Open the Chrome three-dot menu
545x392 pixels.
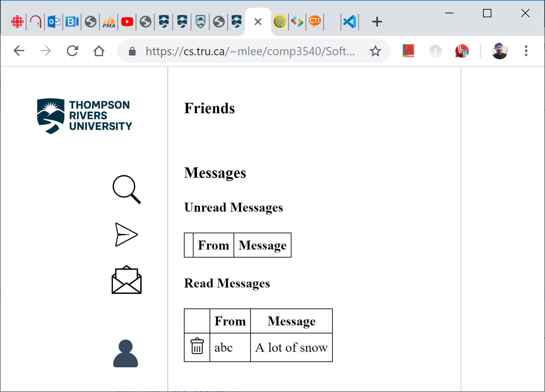tap(526, 51)
